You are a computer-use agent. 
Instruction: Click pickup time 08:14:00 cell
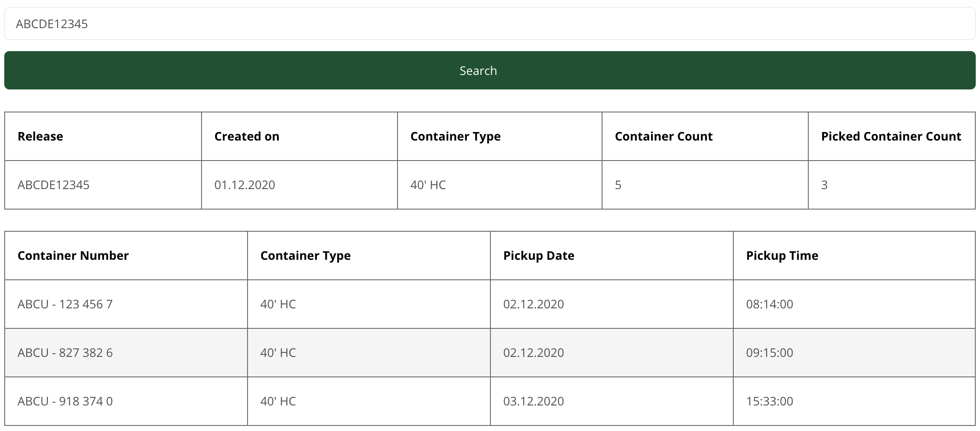[854, 304]
